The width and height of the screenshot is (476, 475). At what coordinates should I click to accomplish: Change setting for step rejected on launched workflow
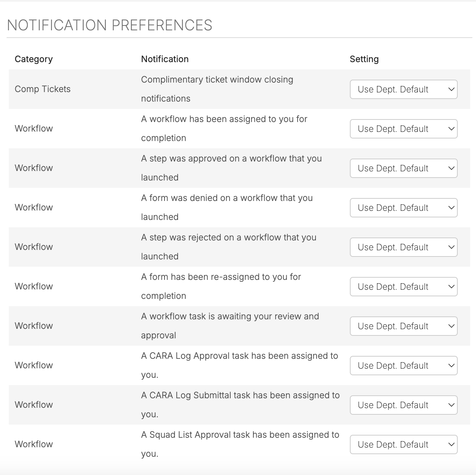pos(404,247)
